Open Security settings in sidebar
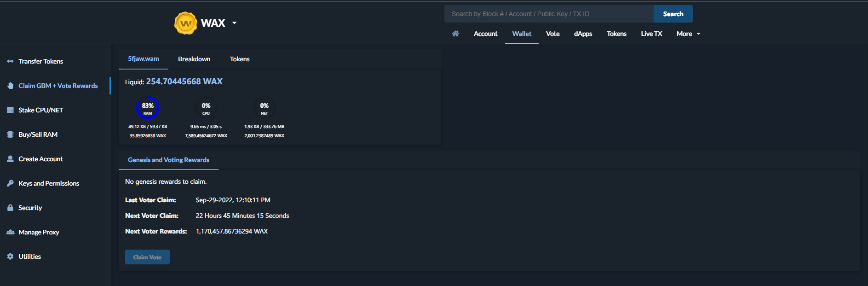 point(30,208)
